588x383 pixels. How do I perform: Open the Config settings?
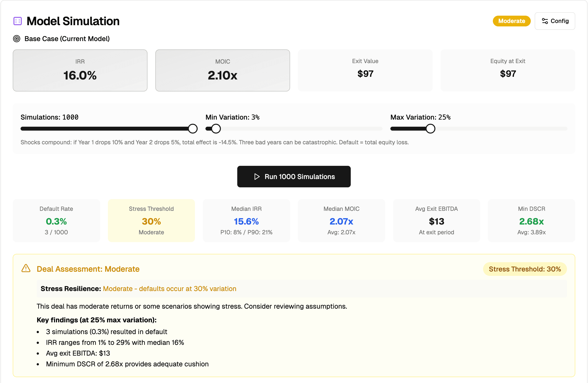555,21
